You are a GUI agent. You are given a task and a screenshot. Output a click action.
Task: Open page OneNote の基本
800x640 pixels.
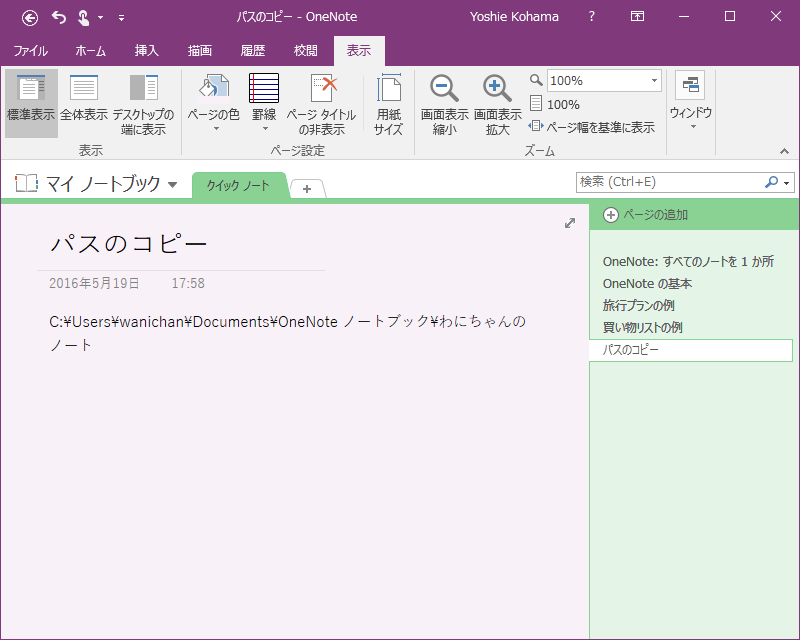click(647, 283)
